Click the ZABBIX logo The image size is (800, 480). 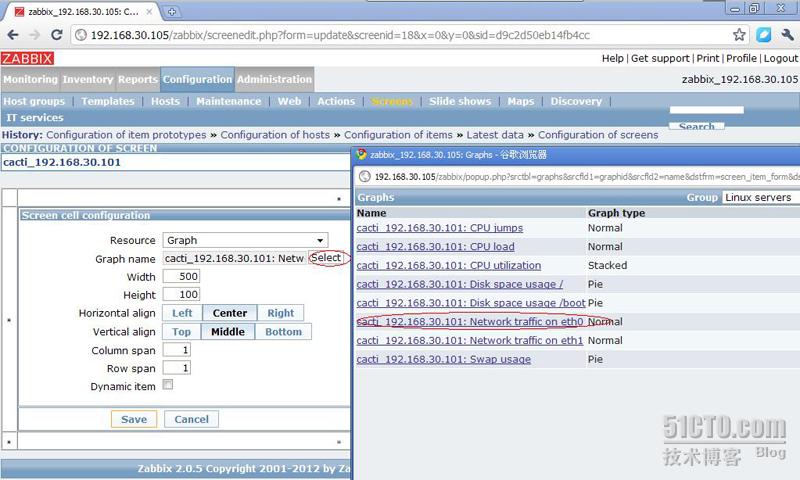27,58
